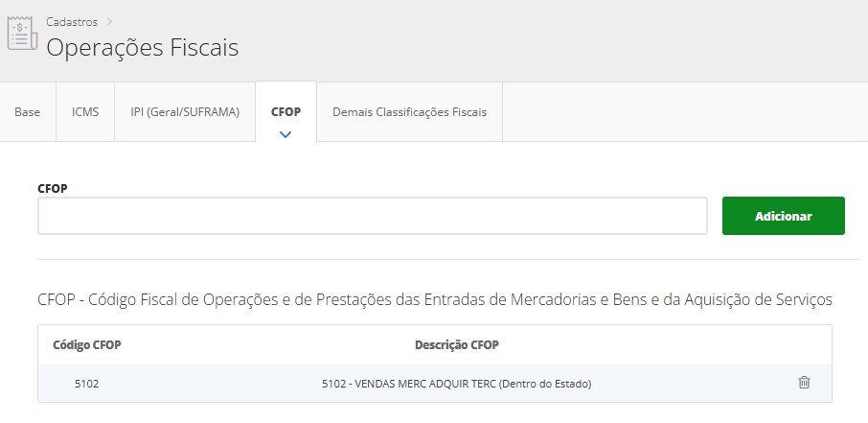
Task: Focus the CFOP text input field
Action: click(x=372, y=216)
